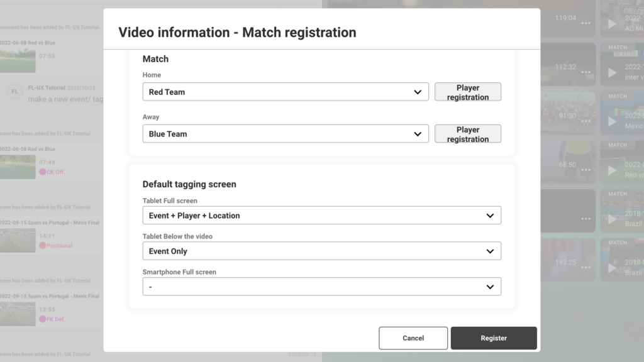Expand Tablet Below the video dropdown
The image size is (644, 362).
pyautogui.click(x=321, y=251)
